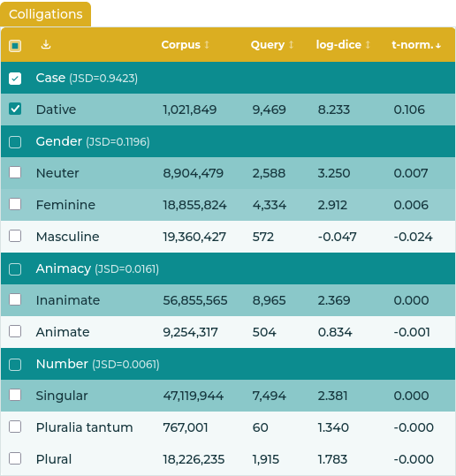Click the Masculine row label

tap(67, 237)
